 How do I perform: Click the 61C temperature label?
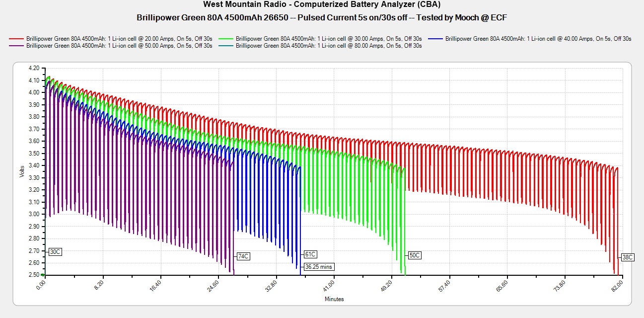click(310, 254)
